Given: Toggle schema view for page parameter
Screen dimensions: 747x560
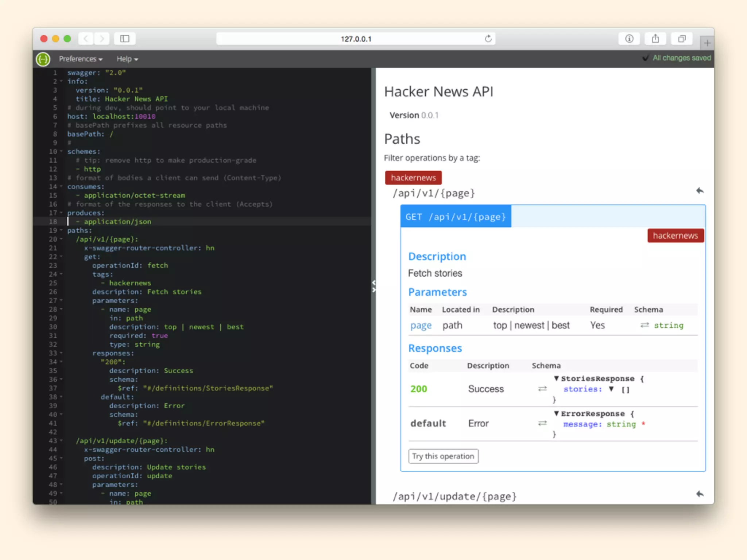Looking at the screenshot, I should (645, 325).
